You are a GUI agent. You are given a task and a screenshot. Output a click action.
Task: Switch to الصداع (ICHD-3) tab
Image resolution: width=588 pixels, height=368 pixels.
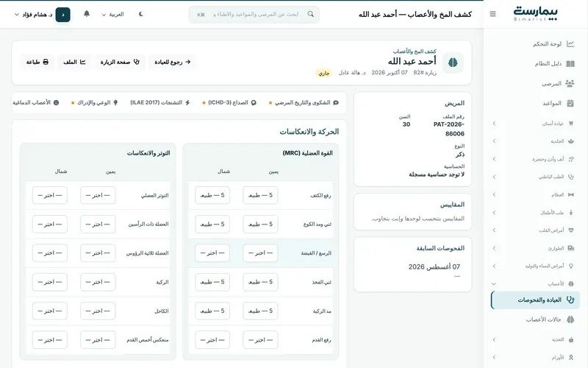(x=229, y=102)
